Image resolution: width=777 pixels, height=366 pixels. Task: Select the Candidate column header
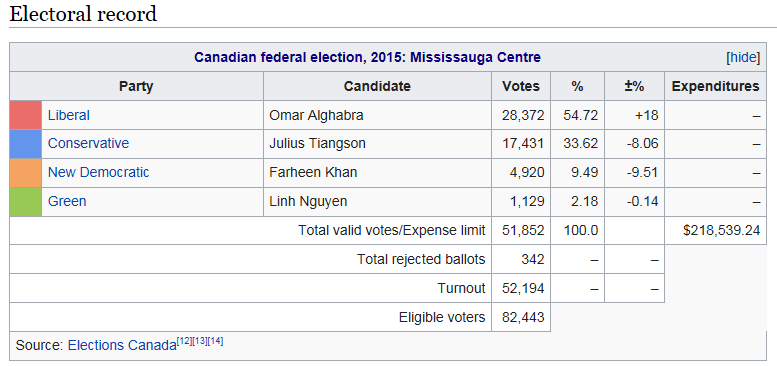(x=377, y=86)
